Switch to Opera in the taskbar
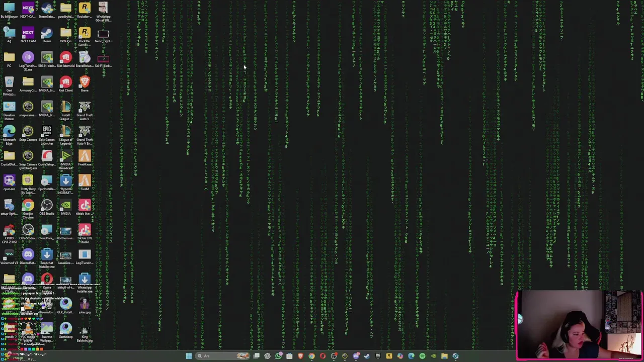644x362 pixels. pos(323,356)
